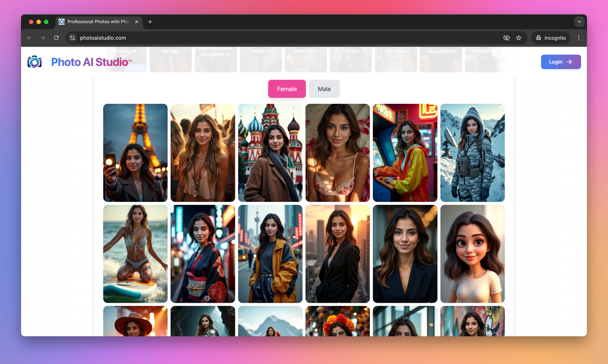Open the rose petals lingerie photo
The width and height of the screenshot is (608, 364).
coord(337,153)
